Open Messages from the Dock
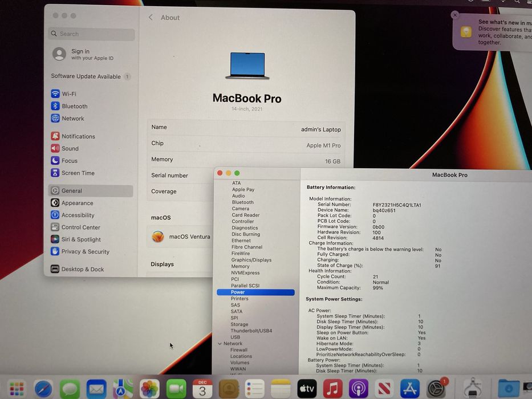 pyautogui.click(x=70, y=389)
